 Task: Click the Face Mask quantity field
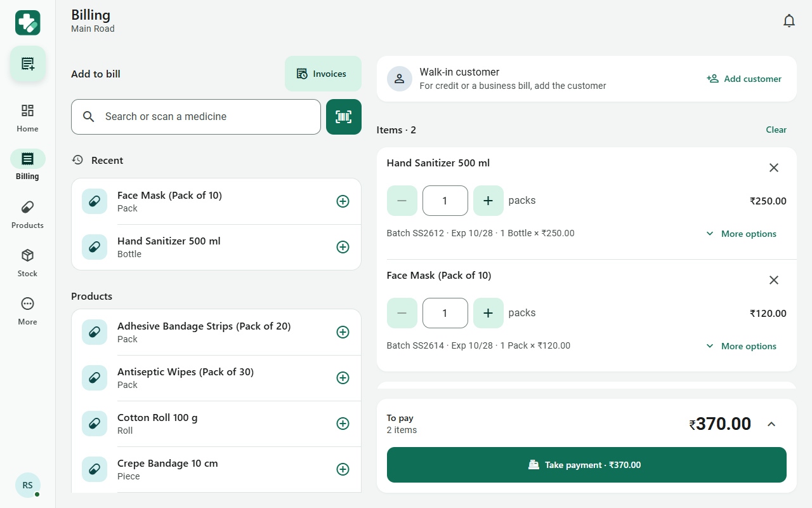coord(445,313)
